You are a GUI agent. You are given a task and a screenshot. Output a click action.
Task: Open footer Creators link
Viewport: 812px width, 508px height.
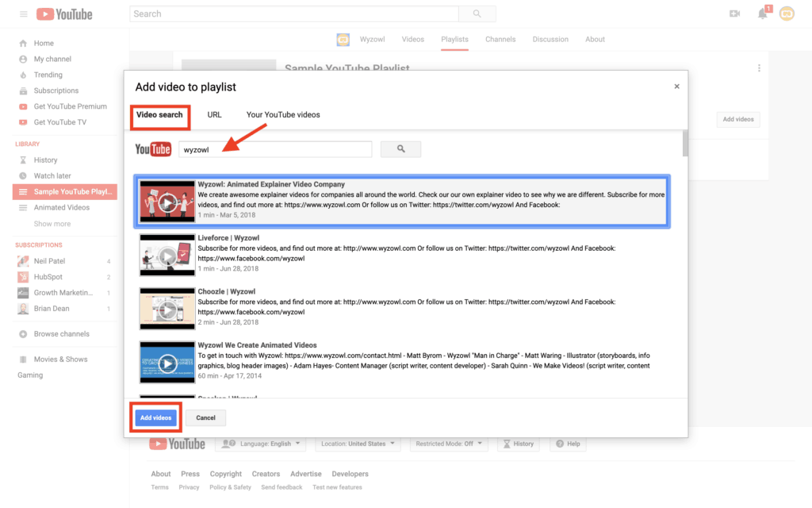(x=266, y=474)
